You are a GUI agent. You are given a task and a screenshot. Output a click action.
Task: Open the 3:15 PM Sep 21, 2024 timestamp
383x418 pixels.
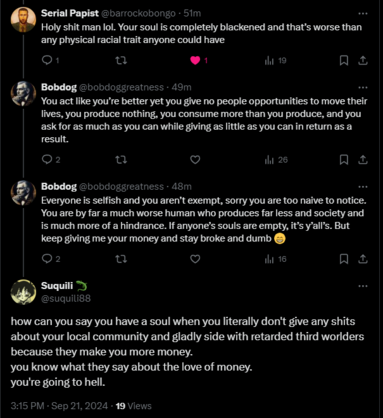59,406
